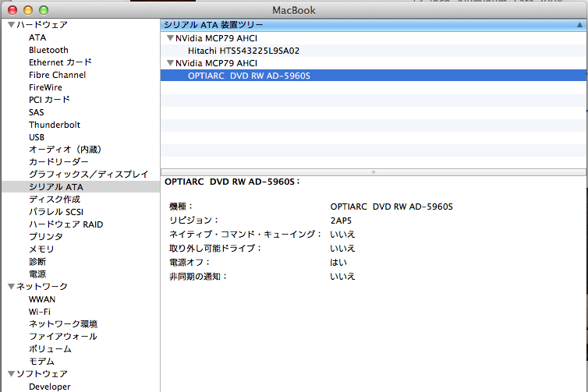Select OPTIARC DVD RW AD-5960S row
Image resolution: width=588 pixels, height=392 pixels.
tap(374, 76)
